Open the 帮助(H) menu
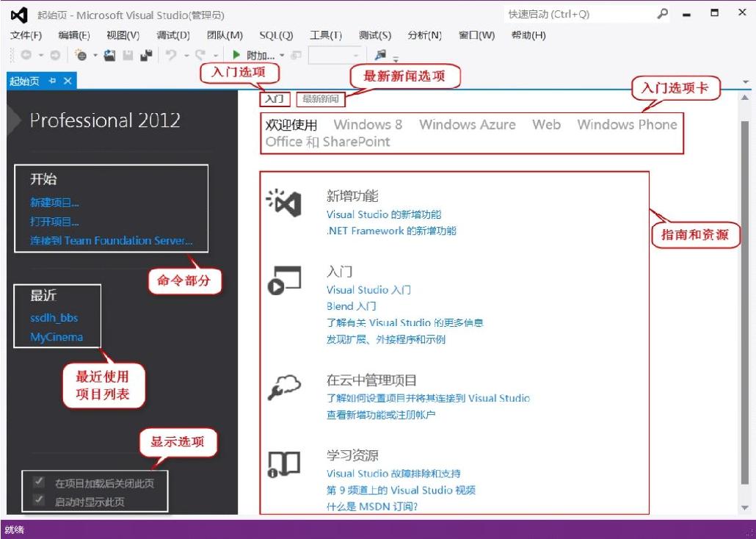The height and width of the screenshot is (539, 756). pos(528,35)
